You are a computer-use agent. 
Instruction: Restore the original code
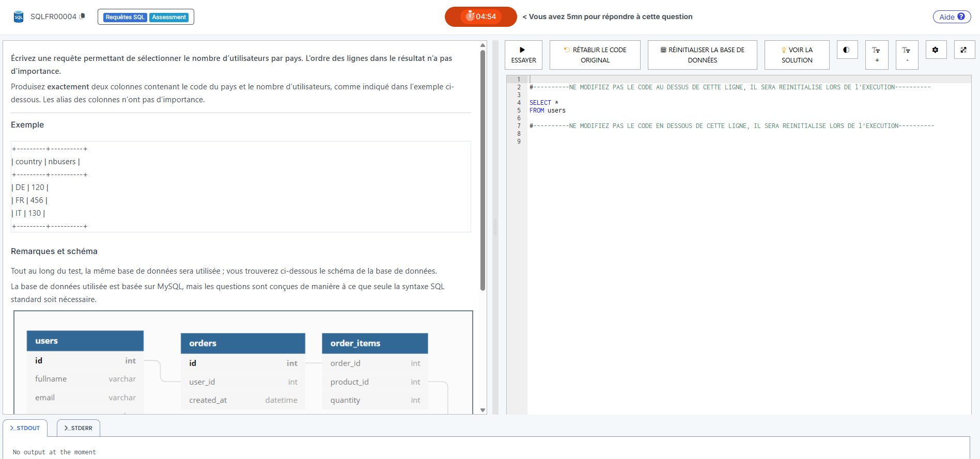click(x=595, y=55)
